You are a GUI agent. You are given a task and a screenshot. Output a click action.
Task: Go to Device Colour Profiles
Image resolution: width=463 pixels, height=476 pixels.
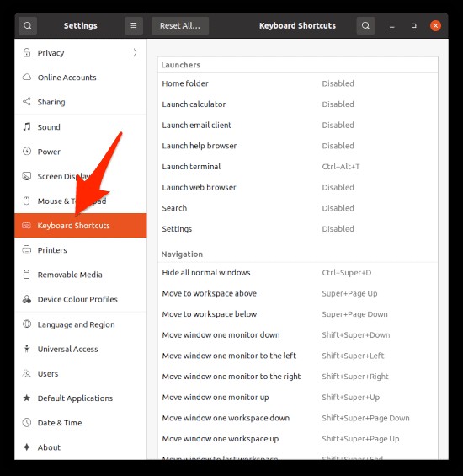[x=81, y=299]
